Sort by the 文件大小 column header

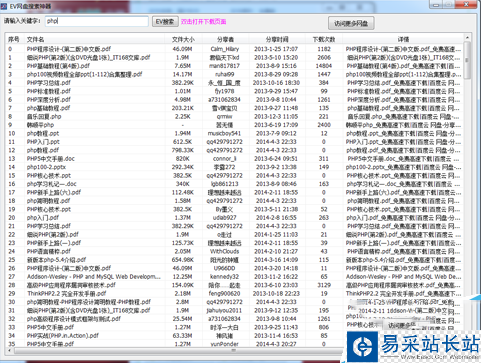[x=183, y=39]
